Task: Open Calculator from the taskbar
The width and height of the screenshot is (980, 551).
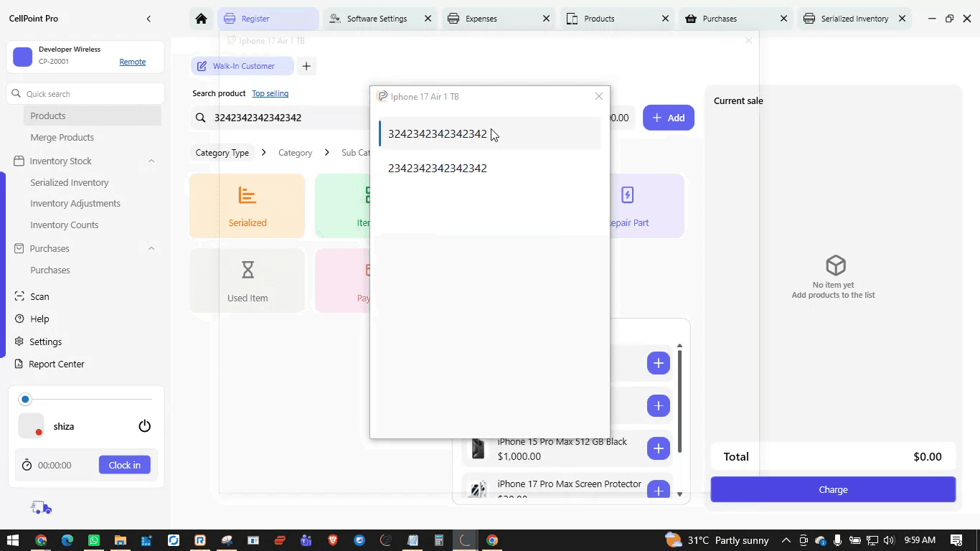Action: pyautogui.click(x=439, y=540)
